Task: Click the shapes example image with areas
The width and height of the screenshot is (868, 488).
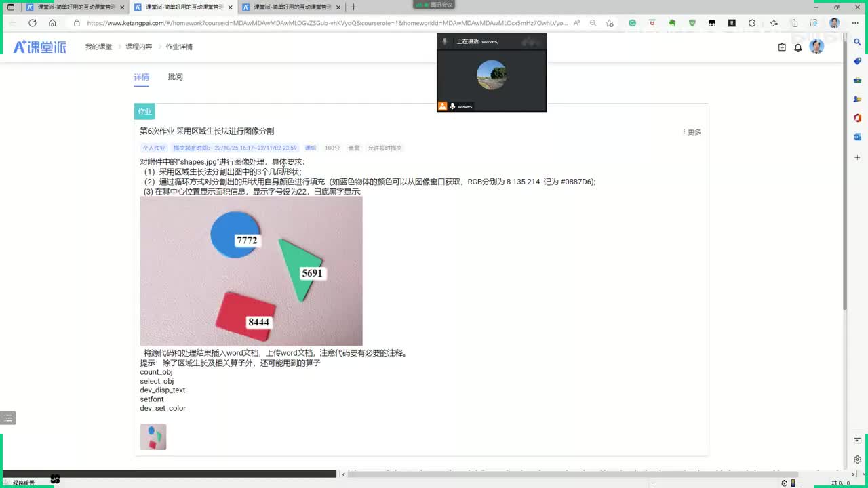Action: 251,271
